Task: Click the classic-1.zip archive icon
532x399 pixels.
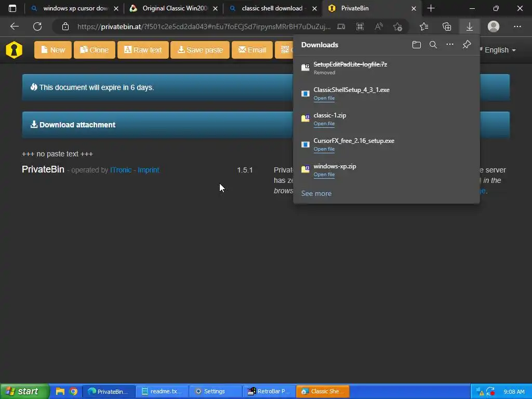Action: [305, 118]
